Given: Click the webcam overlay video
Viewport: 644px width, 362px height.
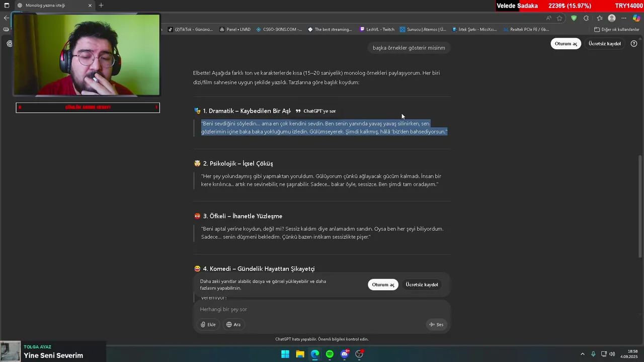Looking at the screenshot, I should (87, 55).
